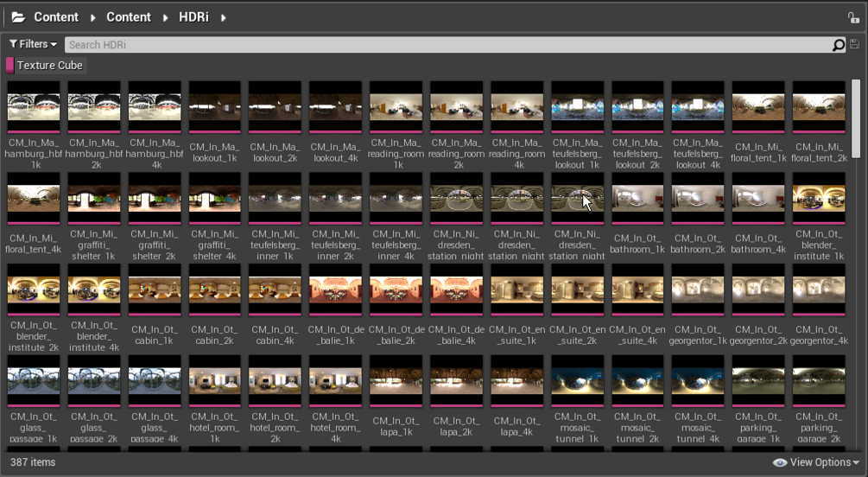The image size is (868, 477).
Task: Expand the arrow after the second Content breadcrumb
Action: coord(166,18)
